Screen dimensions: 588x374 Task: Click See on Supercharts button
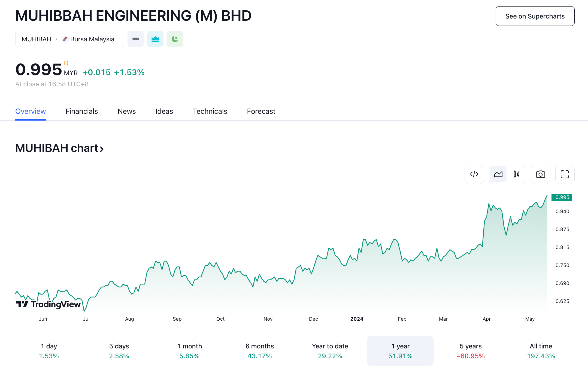[535, 16]
